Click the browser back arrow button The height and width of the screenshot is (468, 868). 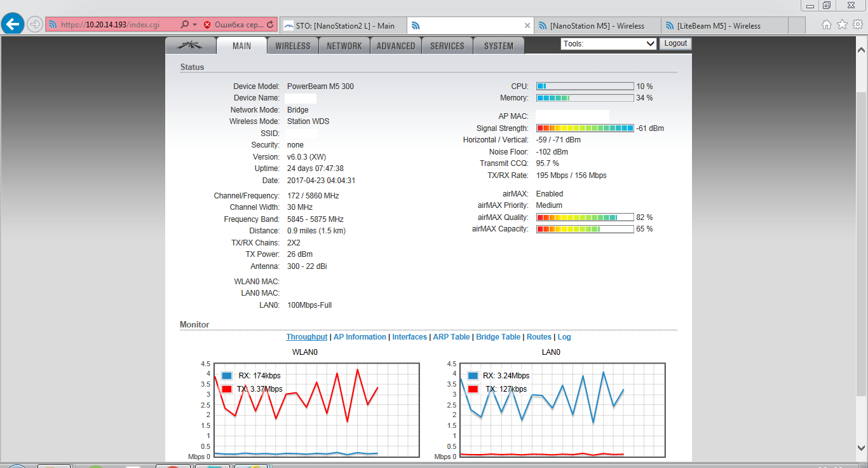pos(13,24)
